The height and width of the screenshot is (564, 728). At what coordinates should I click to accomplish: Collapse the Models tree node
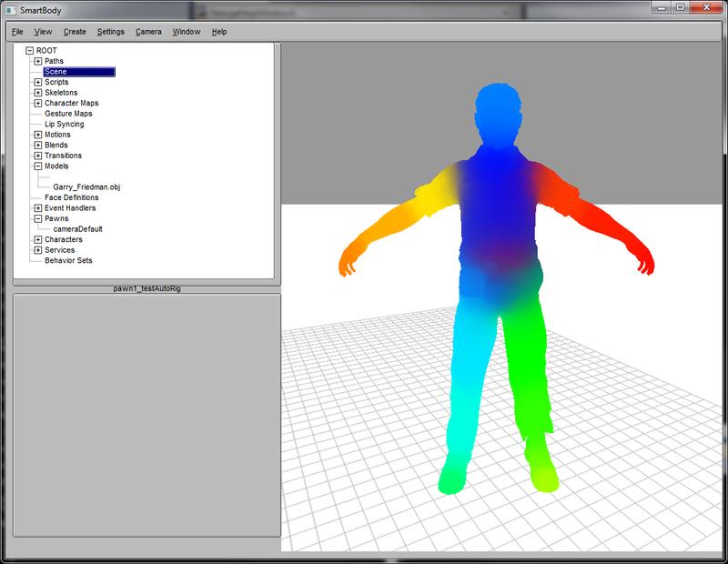37,166
